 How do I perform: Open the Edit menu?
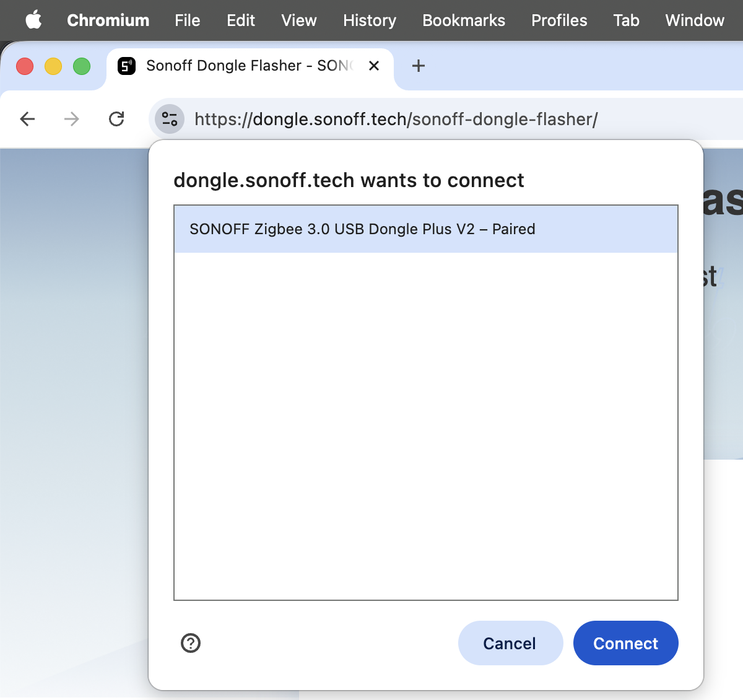click(241, 20)
